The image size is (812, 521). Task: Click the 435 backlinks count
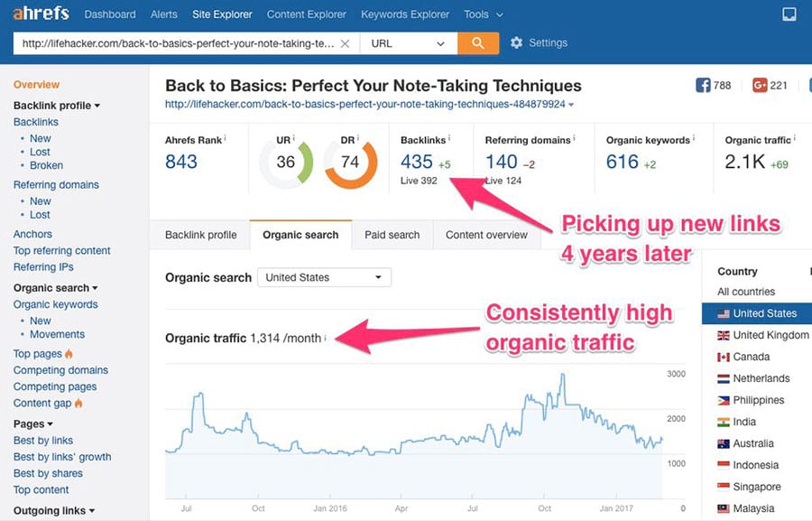point(416,162)
